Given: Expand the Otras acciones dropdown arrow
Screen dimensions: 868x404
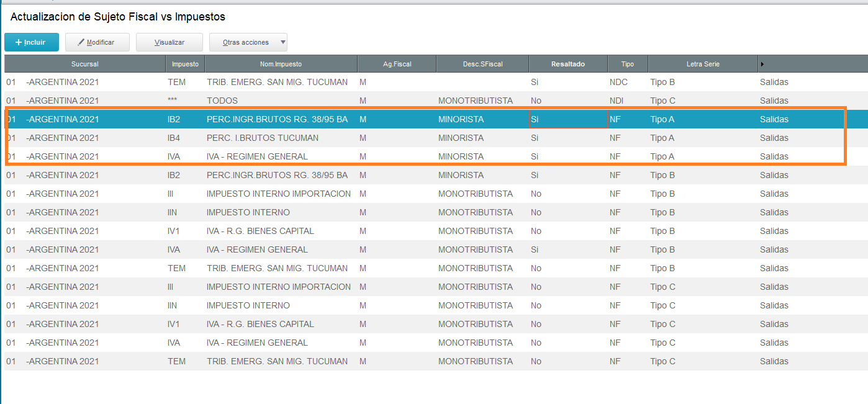Looking at the screenshot, I should click(283, 42).
